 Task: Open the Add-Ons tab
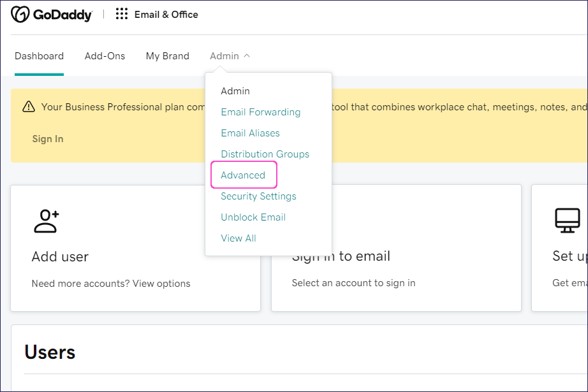[x=105, y=56]
